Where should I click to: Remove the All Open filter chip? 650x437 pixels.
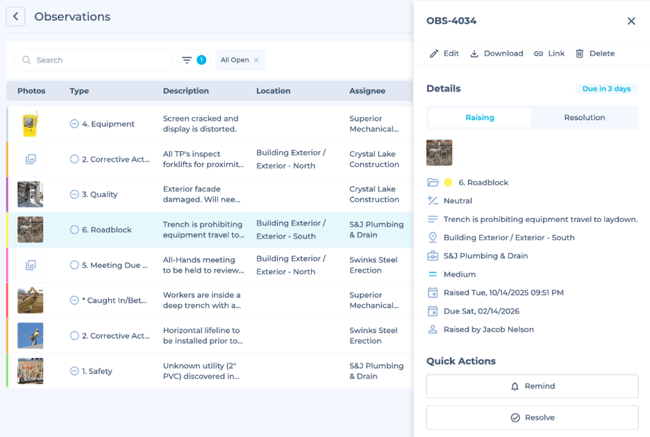click(256, 60)
